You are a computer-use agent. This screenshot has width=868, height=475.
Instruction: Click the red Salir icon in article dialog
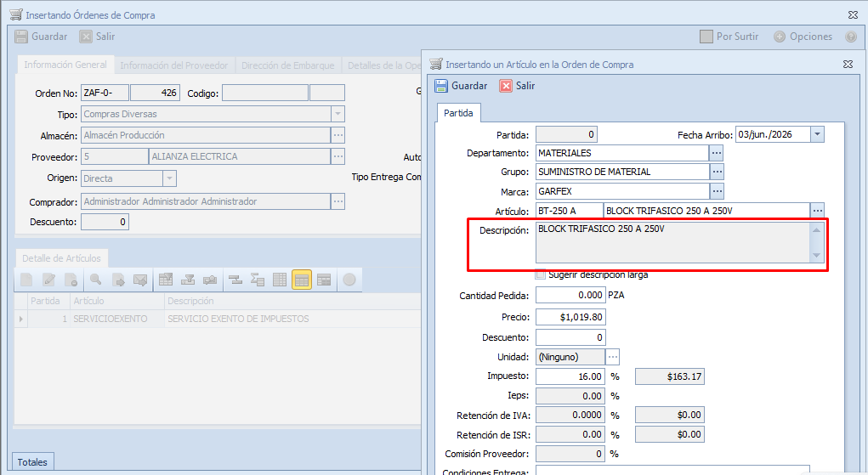[505, 86]
